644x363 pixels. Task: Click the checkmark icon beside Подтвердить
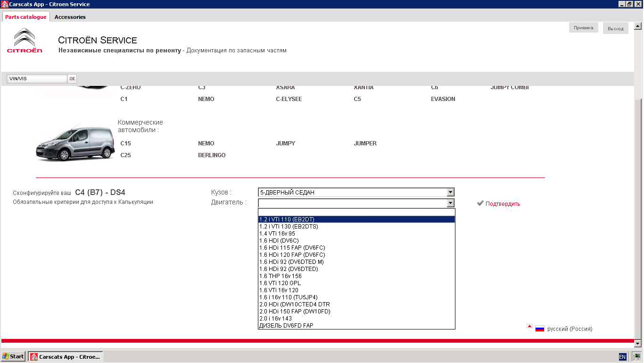(x=480, y=203)
